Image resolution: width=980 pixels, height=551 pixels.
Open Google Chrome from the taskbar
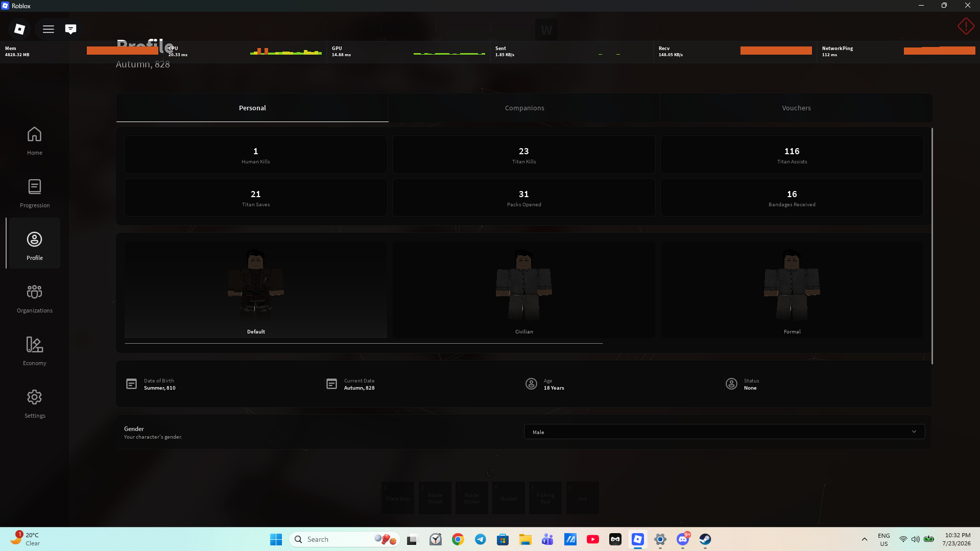[458, 539]
